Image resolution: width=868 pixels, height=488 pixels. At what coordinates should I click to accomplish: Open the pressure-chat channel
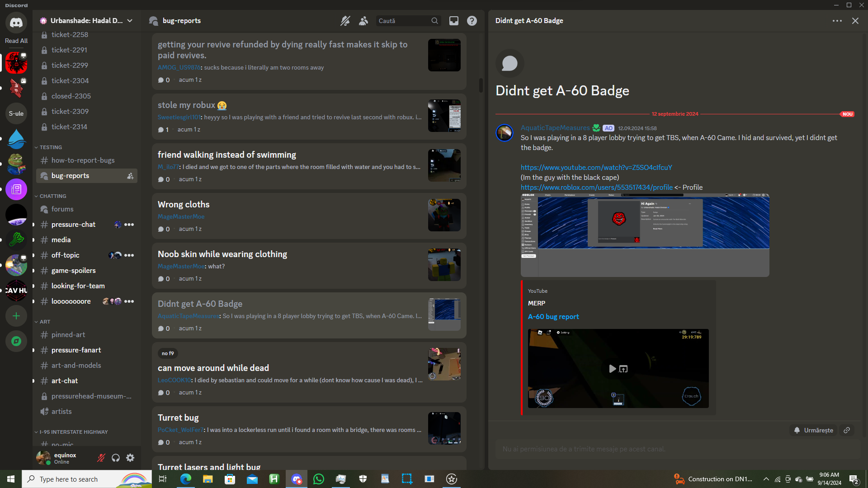73,225
